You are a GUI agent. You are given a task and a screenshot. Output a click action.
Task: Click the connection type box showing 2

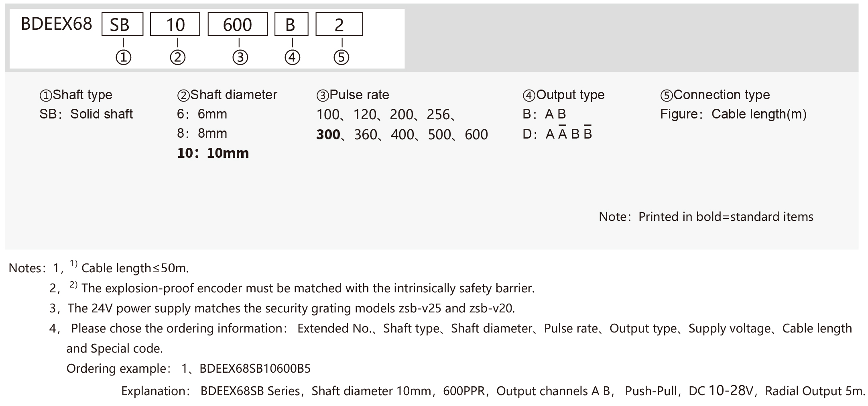click(339, 24)
